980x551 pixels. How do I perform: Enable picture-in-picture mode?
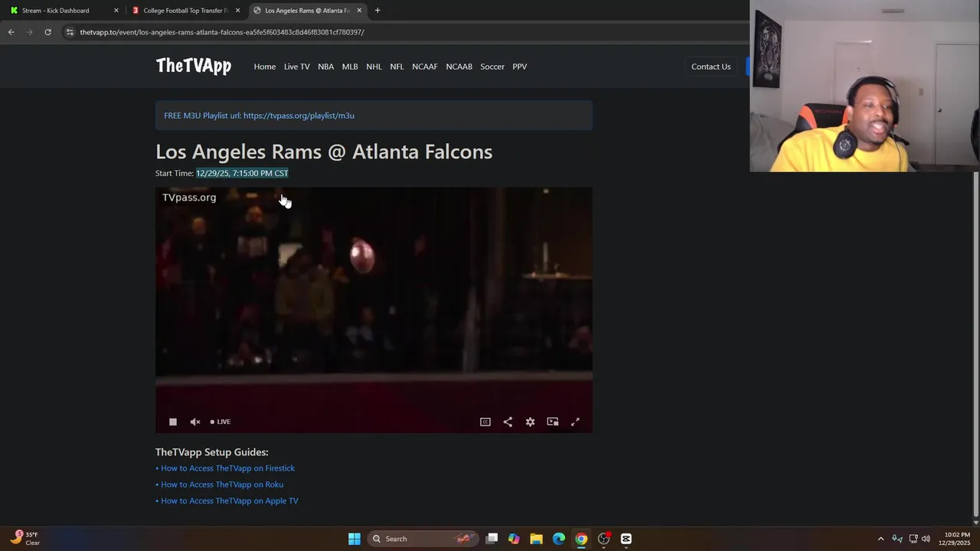[553, 422]
